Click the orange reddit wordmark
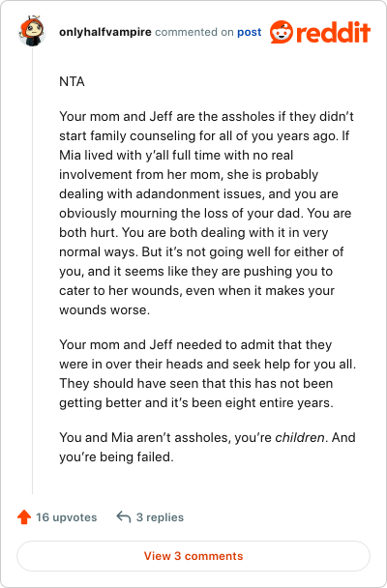Screen dimensions: 387x588 [x=334, y=32]
